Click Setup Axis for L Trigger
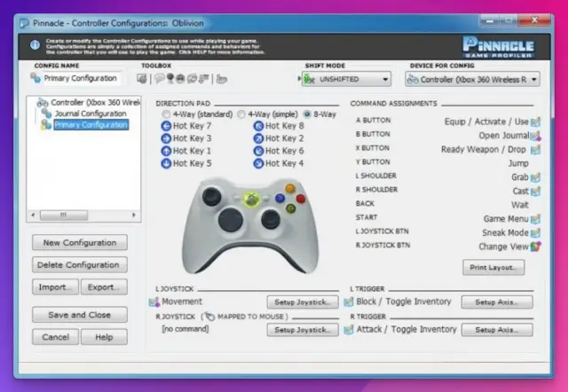The height and width of the screenshot is (392, 568). click(497, 302)
